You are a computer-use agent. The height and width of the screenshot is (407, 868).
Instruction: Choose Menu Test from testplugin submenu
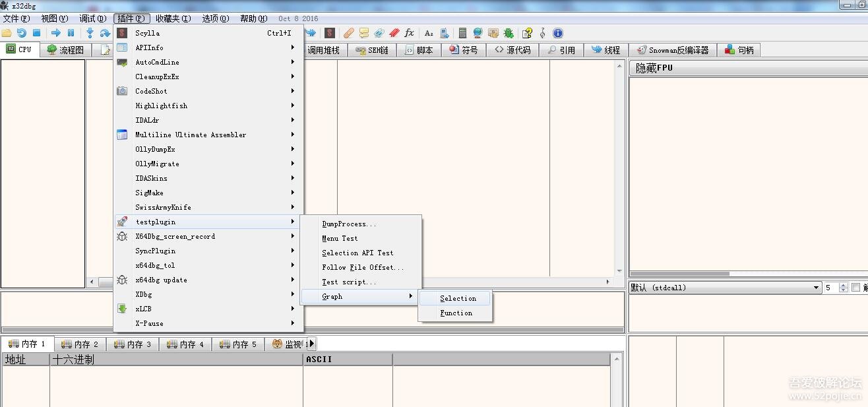[x=361, y=238]
